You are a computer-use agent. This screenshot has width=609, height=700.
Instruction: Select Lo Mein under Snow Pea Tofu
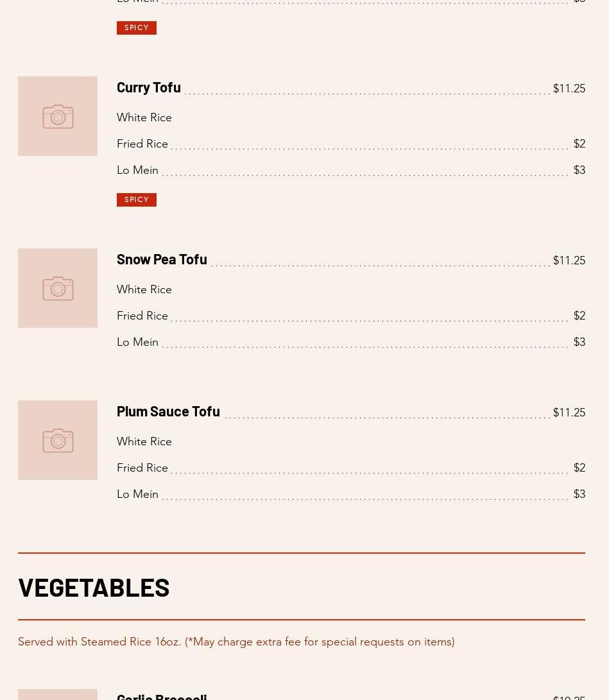pos(137,343)
